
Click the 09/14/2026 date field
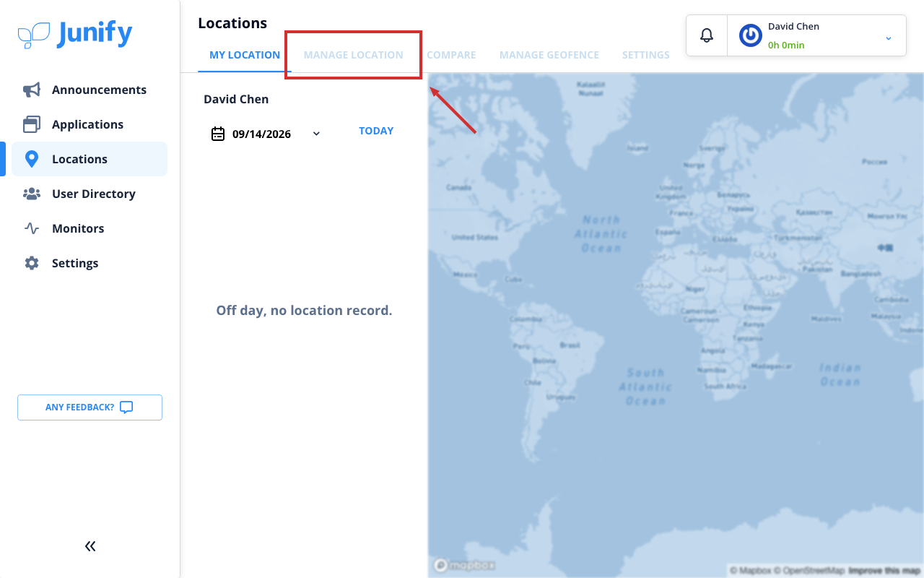tap(265, 134)
